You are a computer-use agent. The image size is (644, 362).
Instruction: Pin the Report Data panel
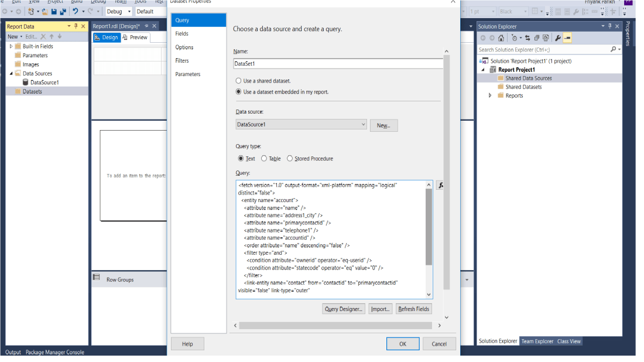pyautogui.click(x=76, y=26)
